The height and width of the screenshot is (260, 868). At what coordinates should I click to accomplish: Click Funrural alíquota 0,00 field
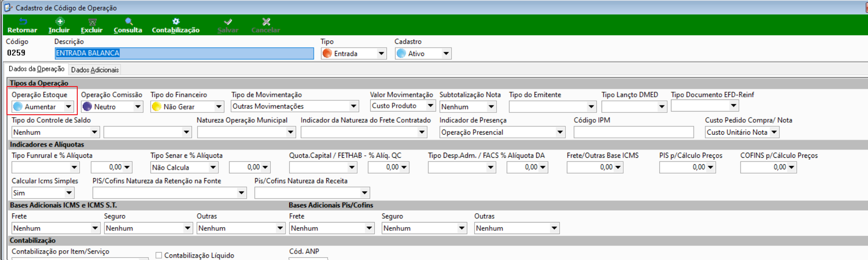[112, 167]
